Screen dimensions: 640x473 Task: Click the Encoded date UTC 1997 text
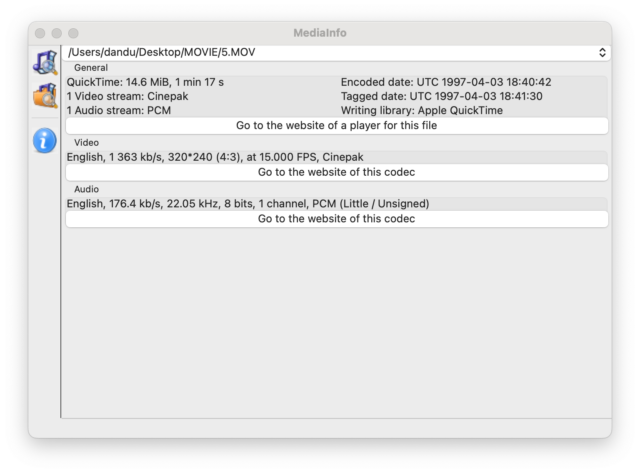point(446,82)
